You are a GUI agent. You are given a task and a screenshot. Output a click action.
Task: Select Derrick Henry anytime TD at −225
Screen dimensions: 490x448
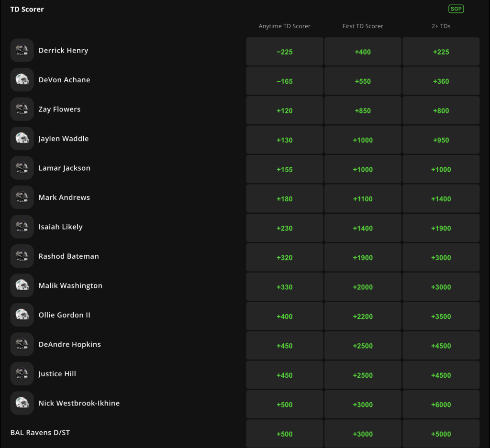pyautogui.click(x=285, y=52)
